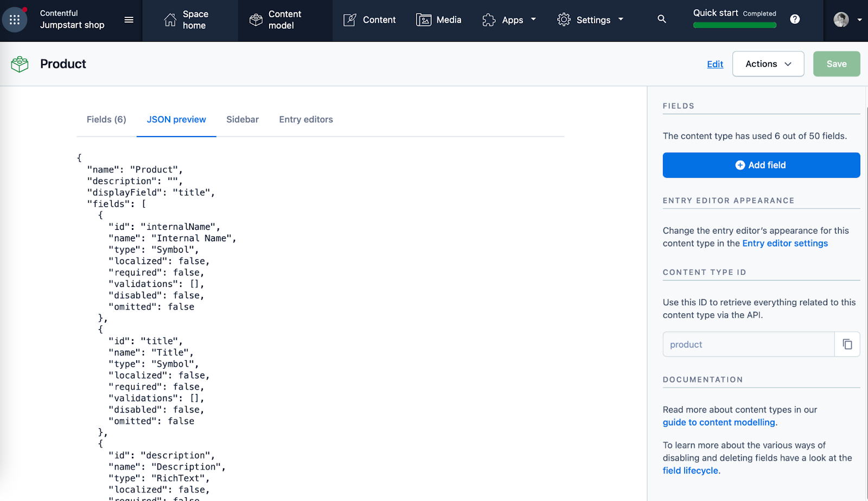Open the Actions dropdown
The height and width of the screenshot is (501, 868).
coord(767,63)
